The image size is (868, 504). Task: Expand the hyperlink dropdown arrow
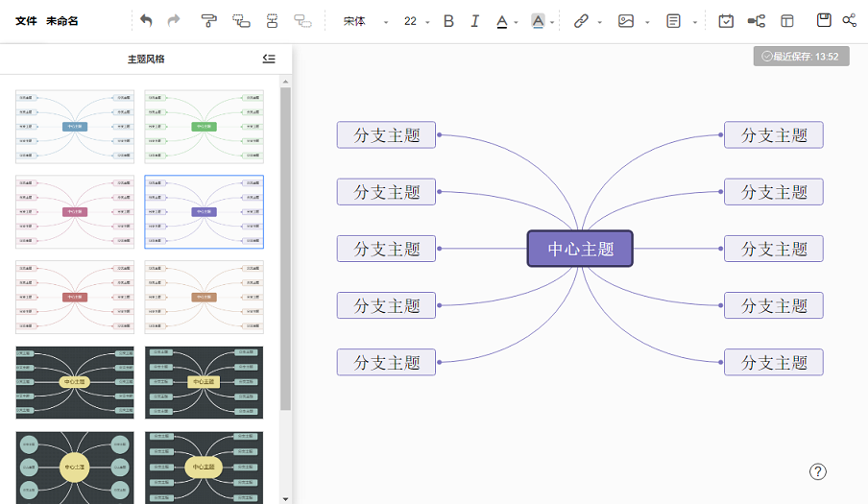pyautogui.click(x=599, y=23)
